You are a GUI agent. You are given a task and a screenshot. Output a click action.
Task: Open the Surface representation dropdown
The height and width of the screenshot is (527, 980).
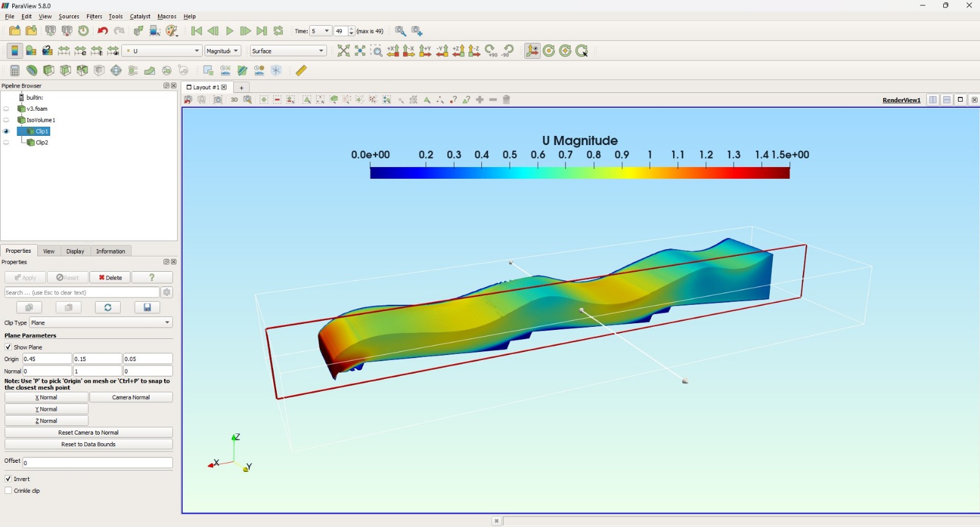(x=288, y=51)
